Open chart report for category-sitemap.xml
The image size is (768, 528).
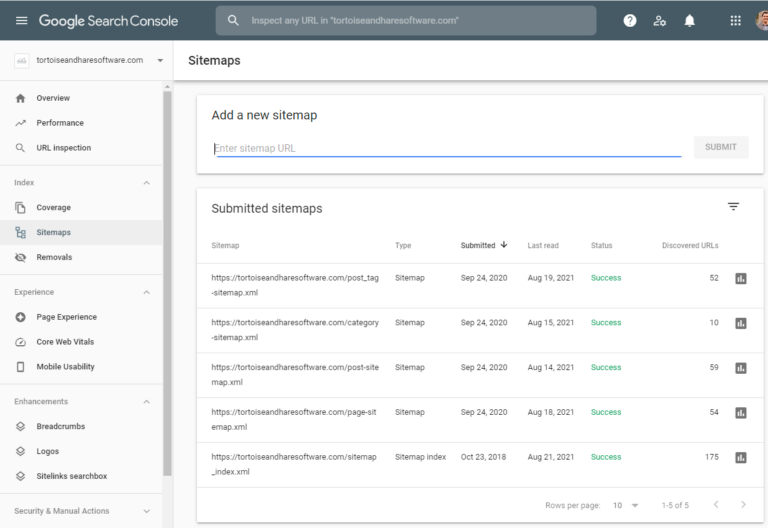point(741,323)
